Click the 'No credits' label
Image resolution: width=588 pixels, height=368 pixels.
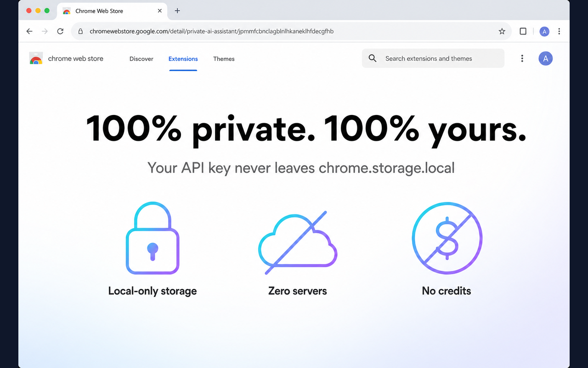pos(447,291)
